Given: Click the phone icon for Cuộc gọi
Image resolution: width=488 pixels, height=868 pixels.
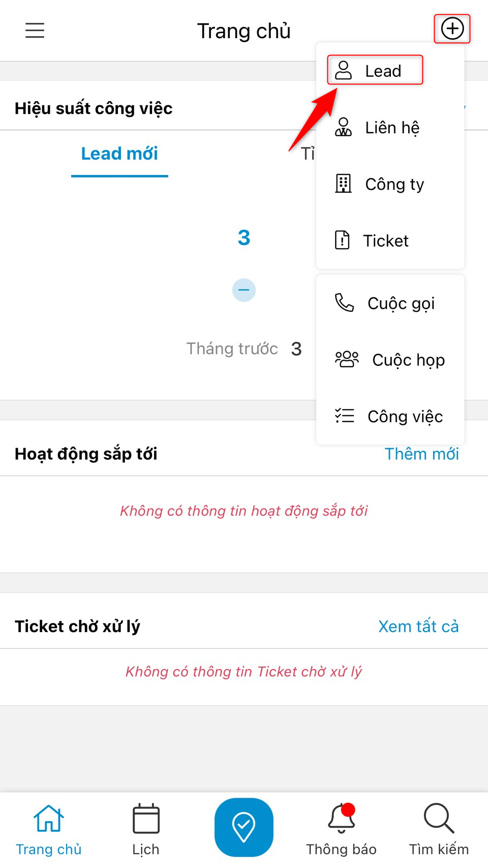Looking at the screenshot, I should click(344, 303).
